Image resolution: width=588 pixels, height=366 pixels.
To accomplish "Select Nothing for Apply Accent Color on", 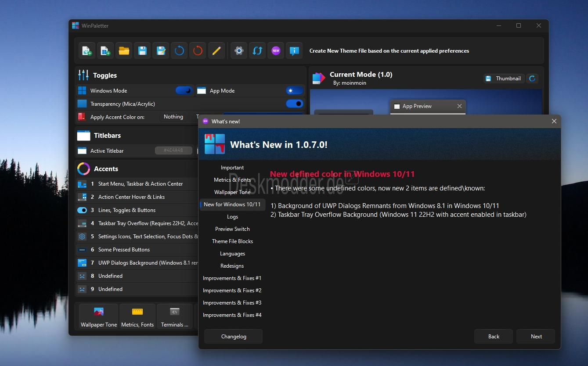I will [173, 117].
